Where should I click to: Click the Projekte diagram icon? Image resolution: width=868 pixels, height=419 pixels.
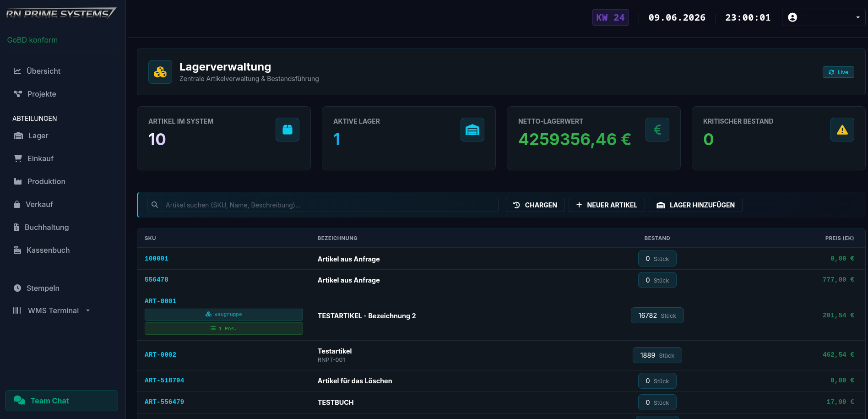18,94
